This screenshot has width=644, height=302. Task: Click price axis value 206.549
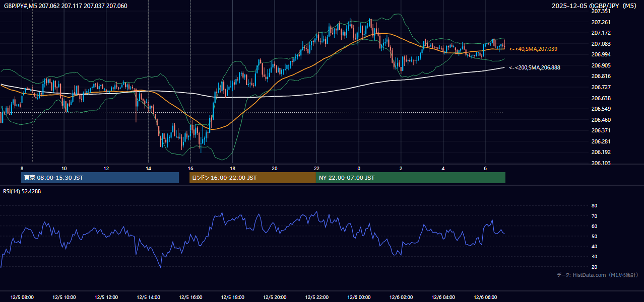601,109
